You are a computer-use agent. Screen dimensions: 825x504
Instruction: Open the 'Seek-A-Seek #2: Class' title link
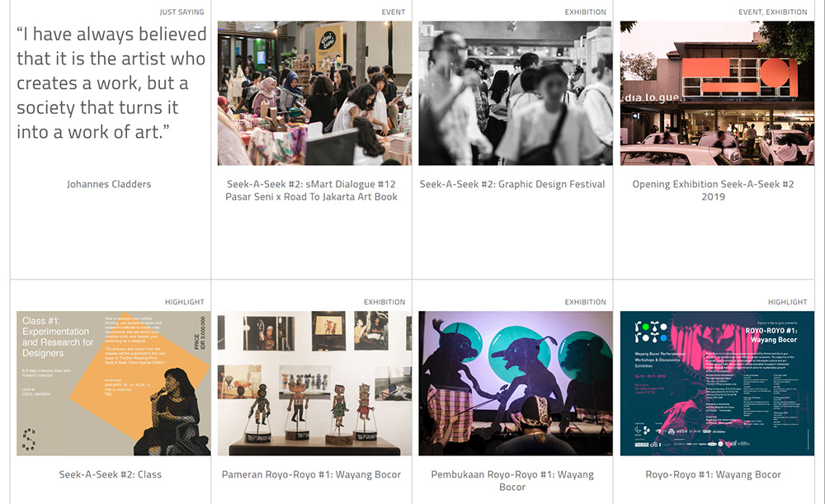(110, 474)
